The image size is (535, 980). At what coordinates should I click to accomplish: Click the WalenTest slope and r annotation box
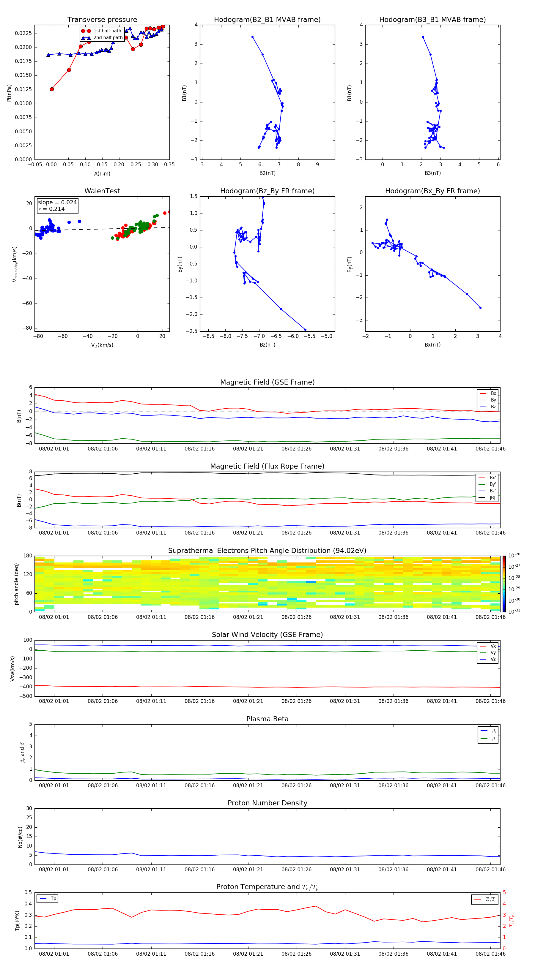point(57,206)
